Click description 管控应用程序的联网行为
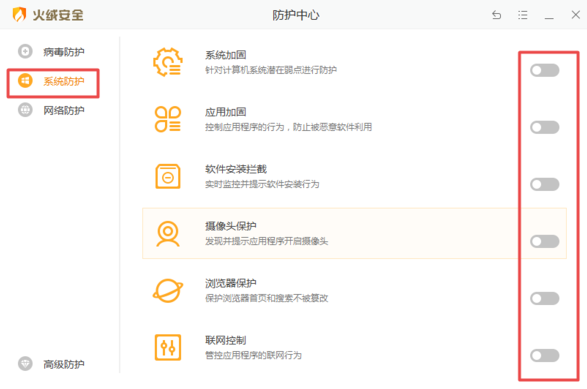This screenshot has width=587, height=389. (x=253, y=355)
